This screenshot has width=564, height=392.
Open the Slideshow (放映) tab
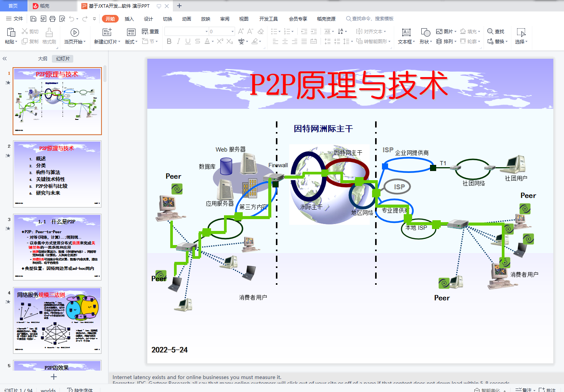(206, 19)
